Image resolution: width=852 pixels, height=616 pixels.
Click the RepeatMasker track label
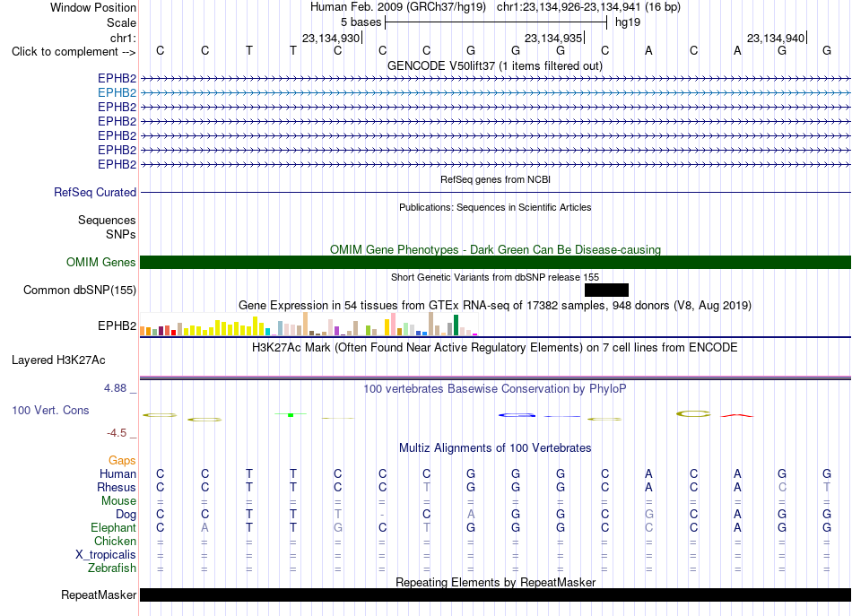point(99,594)
